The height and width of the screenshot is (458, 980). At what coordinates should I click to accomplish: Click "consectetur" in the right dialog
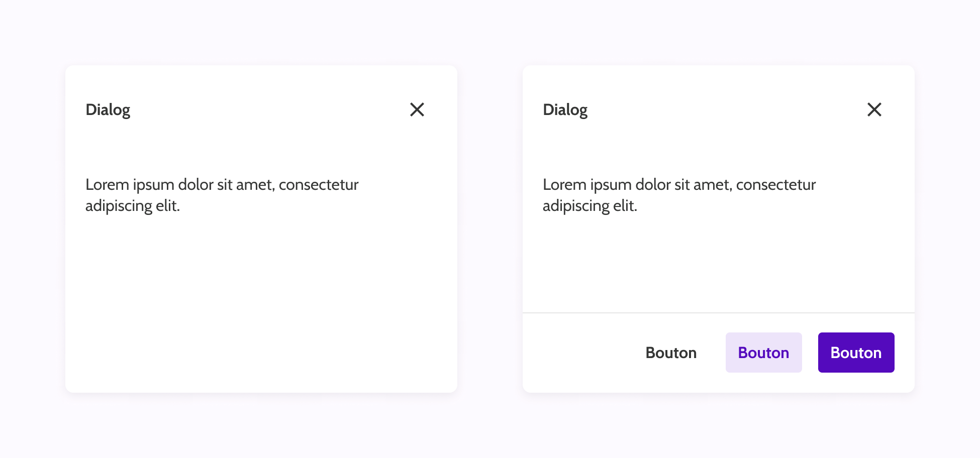(x=776, y=185)
